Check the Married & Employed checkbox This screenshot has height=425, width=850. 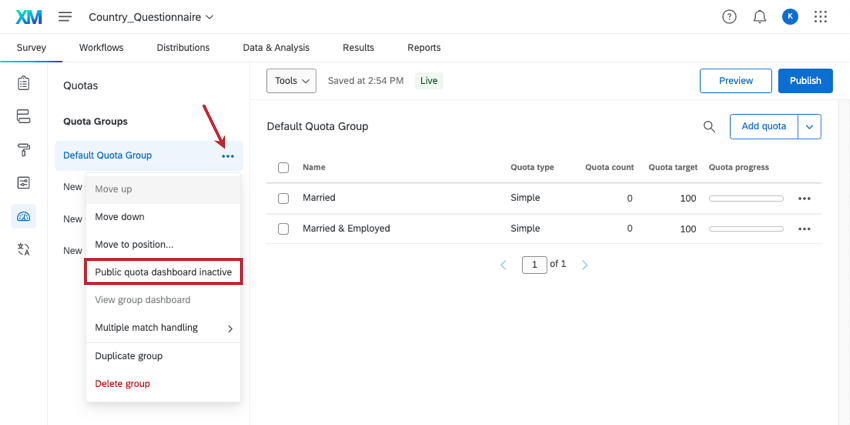pyautogui.click(x=283, y=229)
